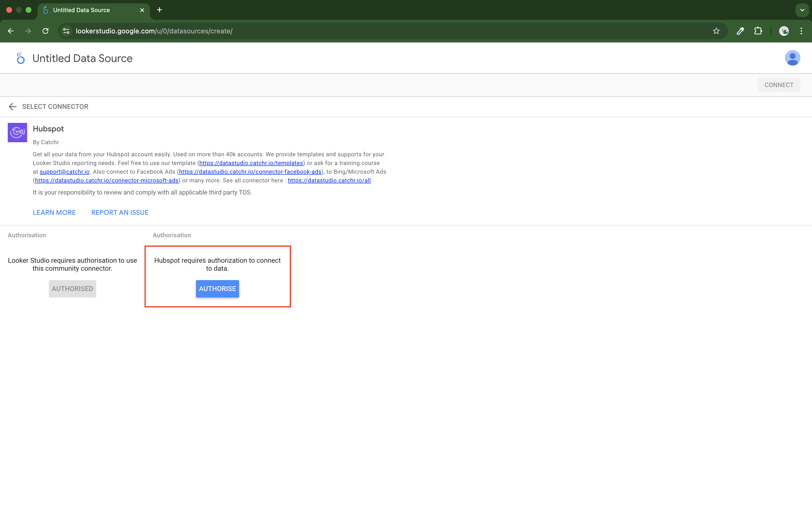
Task: Go back to Select Connector arrow
Action: click(12, 106)
